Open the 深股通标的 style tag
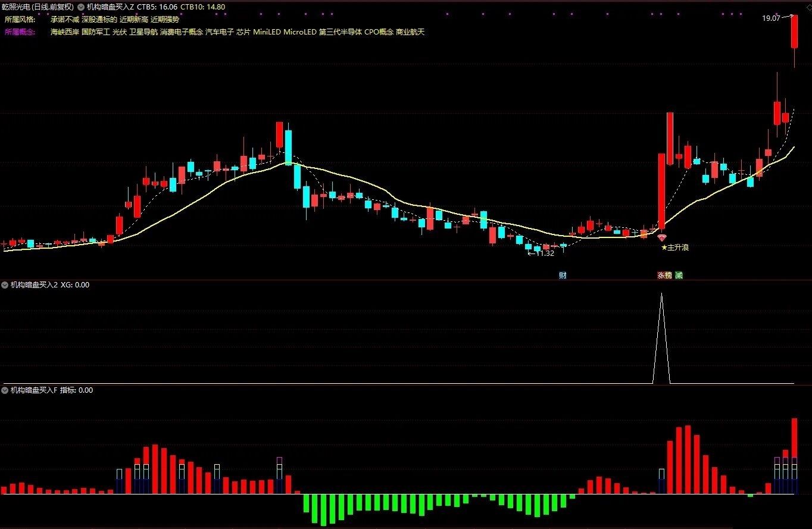812x529 pixels. (99, 20)
